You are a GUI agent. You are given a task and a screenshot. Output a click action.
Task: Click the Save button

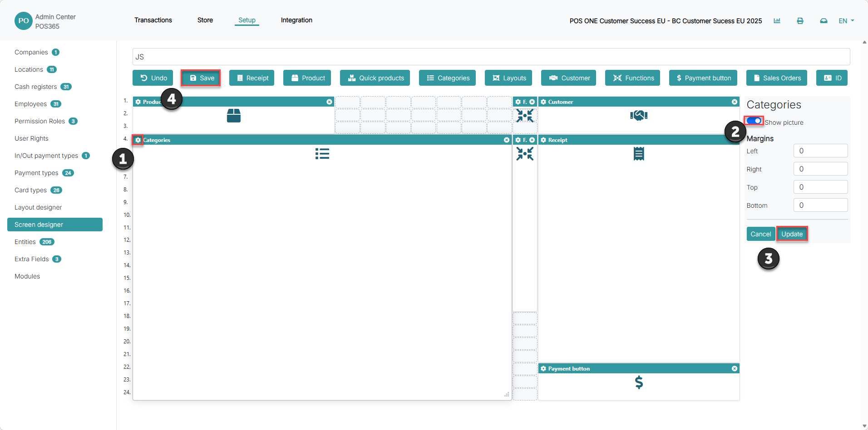tap(201, 78)
